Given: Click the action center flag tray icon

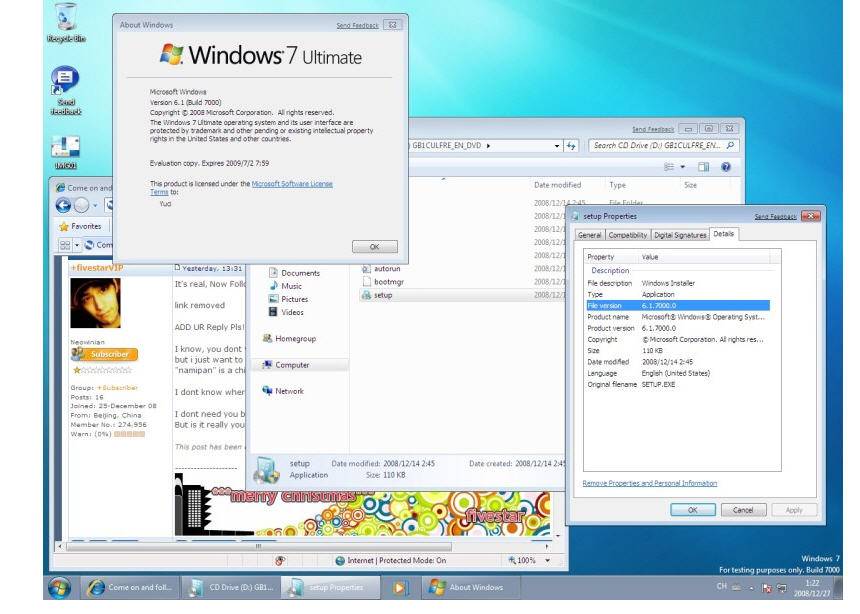Looking at the screenshot, I should (767, 588).
